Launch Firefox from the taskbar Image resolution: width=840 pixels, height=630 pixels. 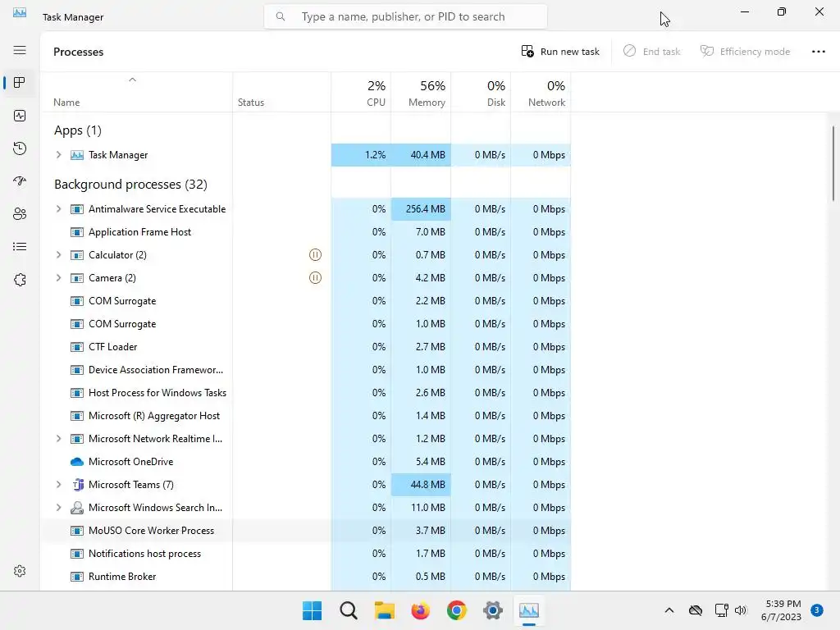click(x=421, y=610)
